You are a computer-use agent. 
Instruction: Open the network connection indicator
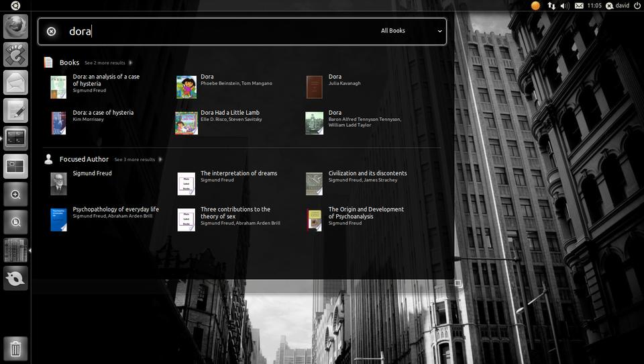pos(551,5)
